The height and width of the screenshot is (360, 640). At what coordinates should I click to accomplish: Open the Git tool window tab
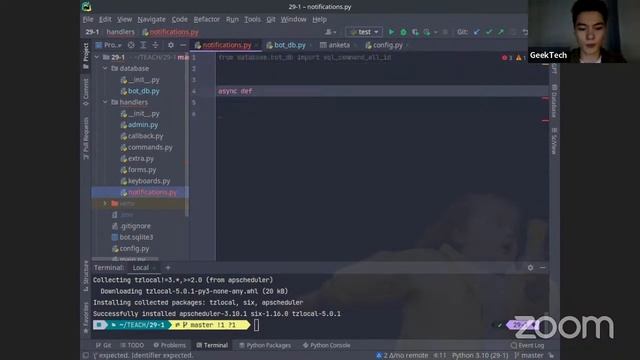[x=103, y=345]
